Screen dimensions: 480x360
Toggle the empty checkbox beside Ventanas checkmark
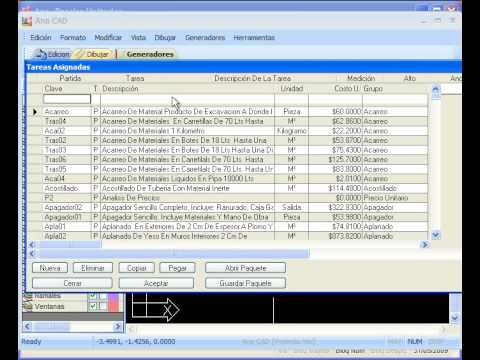tap(103, 306)
